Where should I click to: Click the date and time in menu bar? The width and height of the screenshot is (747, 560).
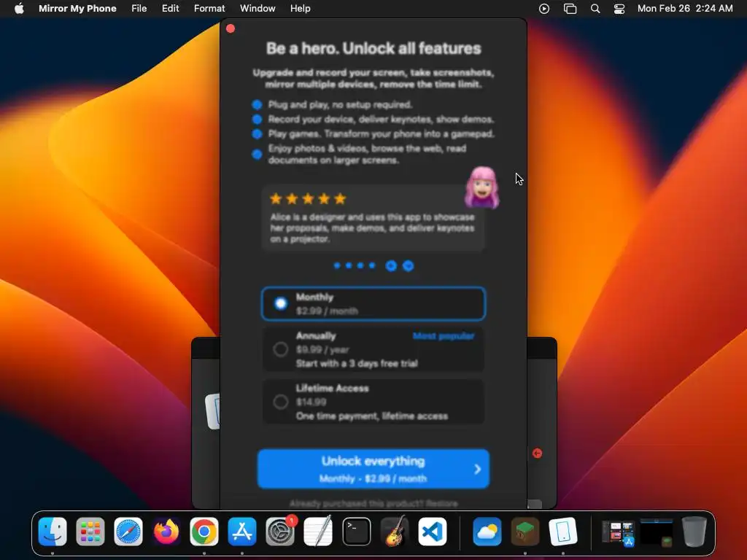[x=685, y=9]
